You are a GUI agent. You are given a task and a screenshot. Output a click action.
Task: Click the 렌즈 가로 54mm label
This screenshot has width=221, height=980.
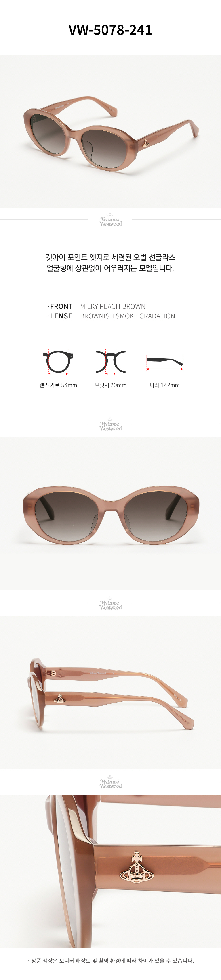click(58, 385)
